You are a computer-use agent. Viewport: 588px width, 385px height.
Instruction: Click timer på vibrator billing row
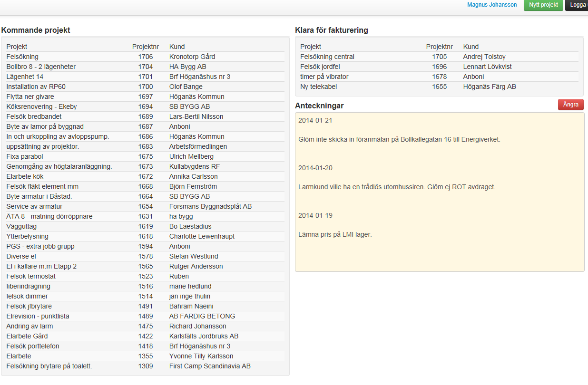pyautogui.click(x=324, y=77)
